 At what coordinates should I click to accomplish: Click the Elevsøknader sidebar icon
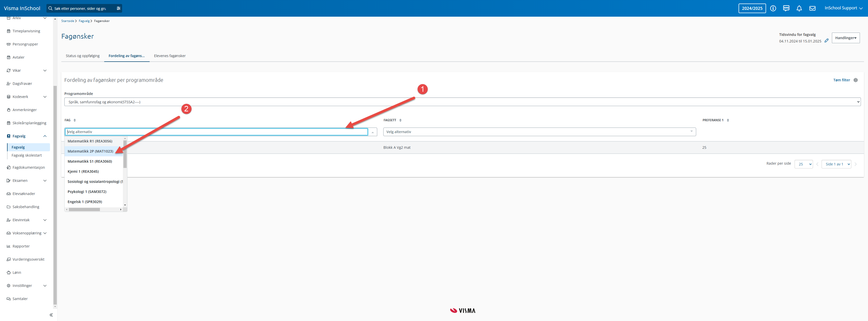click(x=8, y=194)
